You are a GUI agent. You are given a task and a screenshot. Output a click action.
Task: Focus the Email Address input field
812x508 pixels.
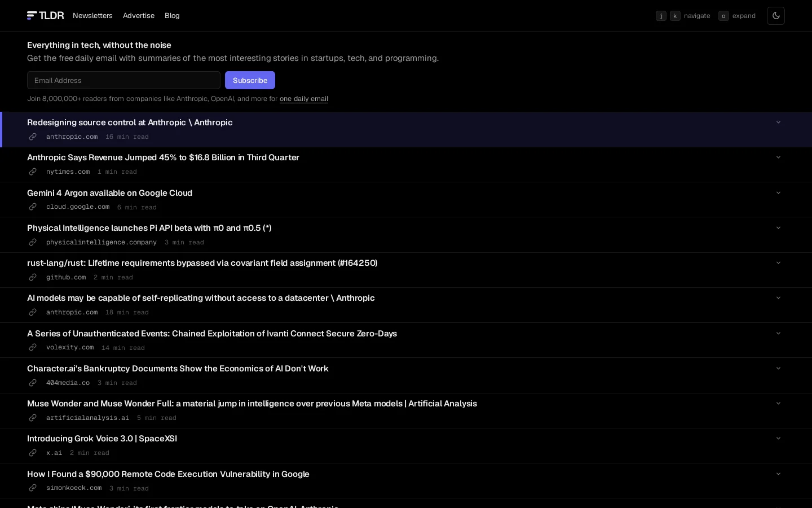pyautogui.click(x=123, y=80)
